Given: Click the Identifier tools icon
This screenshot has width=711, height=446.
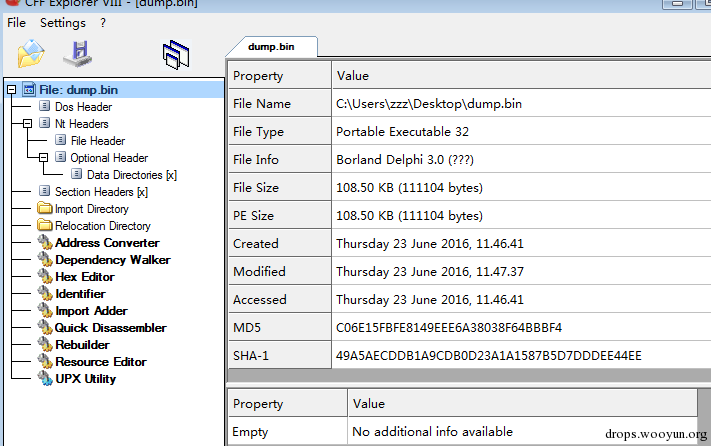Looking at the screenshot, I should pyautogui.click(x=45, y=293).
